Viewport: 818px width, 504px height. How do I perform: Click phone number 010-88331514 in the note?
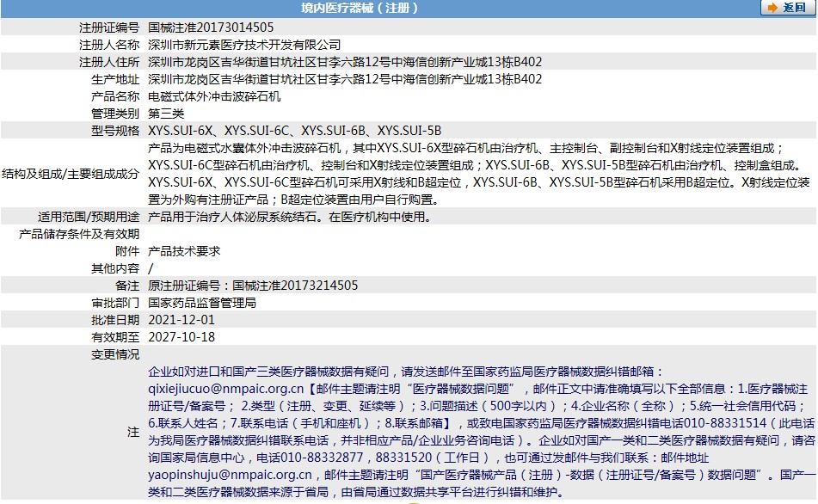[725, 424]
